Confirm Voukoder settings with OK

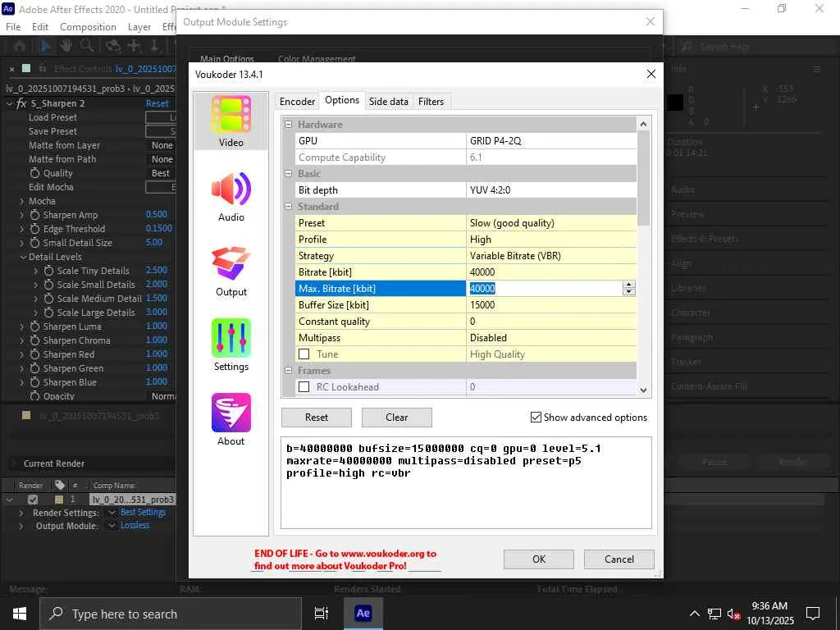538,559
